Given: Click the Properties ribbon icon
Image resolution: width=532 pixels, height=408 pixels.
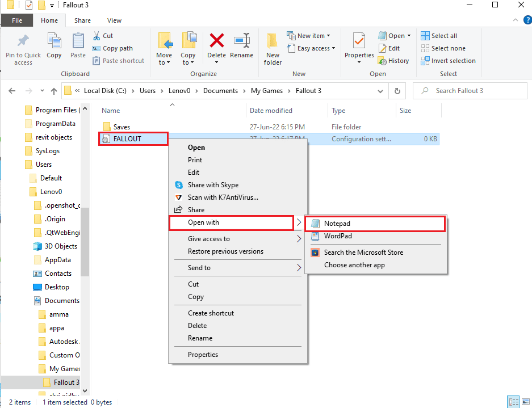Looking at the screenshot, I should (x=359, y=41).
